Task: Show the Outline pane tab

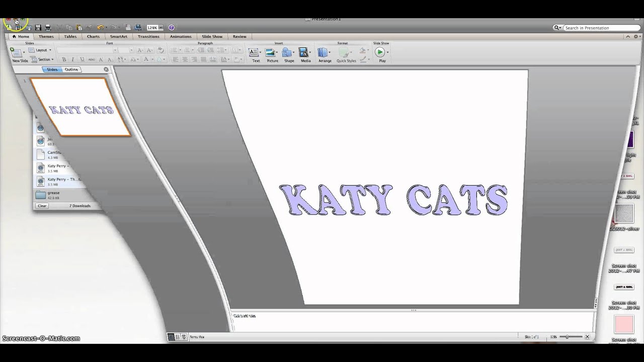Action: click(71, 69)
